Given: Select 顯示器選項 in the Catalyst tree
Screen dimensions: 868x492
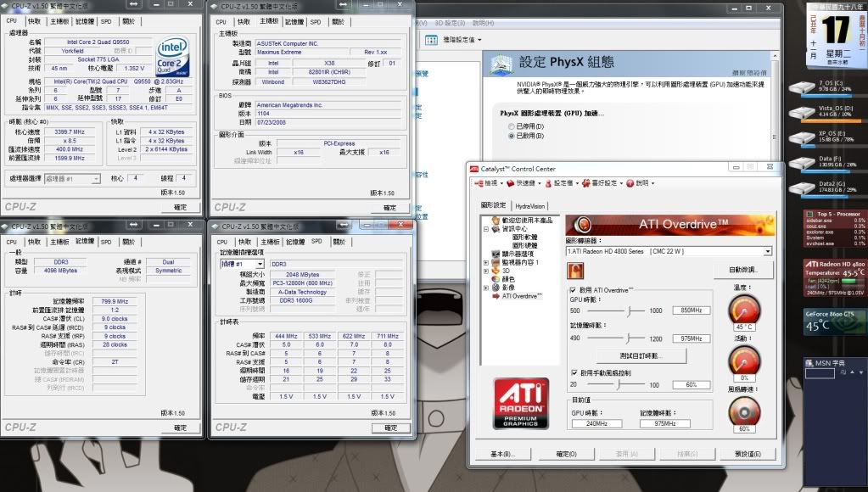Looking at the screenshot, I should tap(518, 254).
